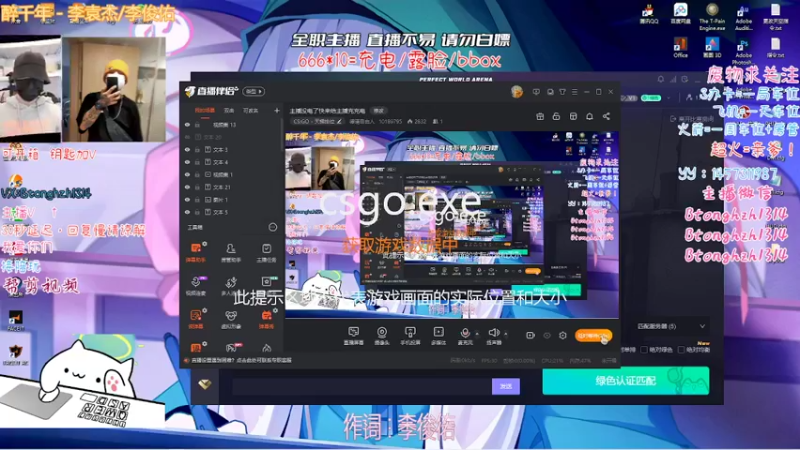This screenshot has width=800, height=450.
Task: Add a screen capture source
Action: tap(353, 336)
